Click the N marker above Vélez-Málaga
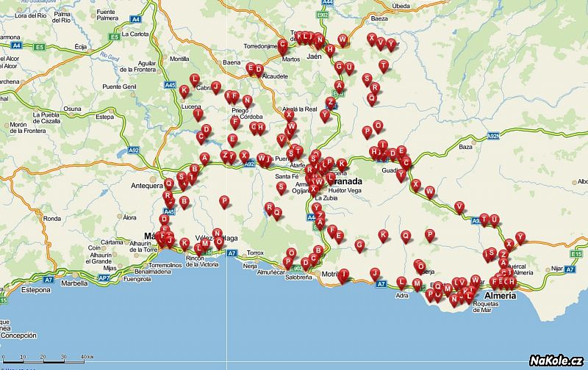The image size is (588, 370). click(217, 234)
